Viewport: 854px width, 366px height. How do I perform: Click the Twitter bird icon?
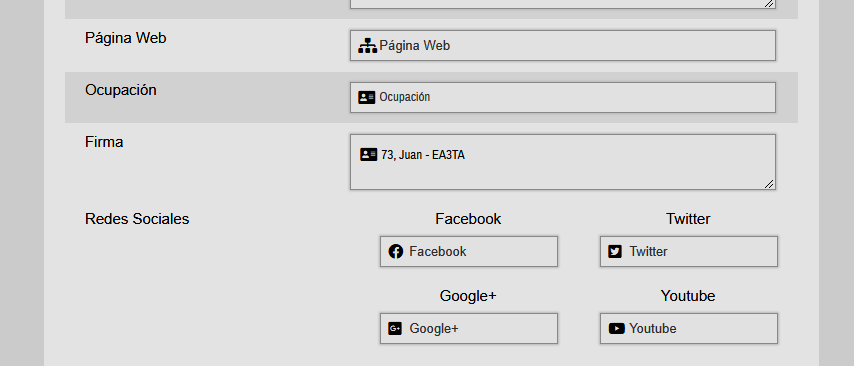615,252
